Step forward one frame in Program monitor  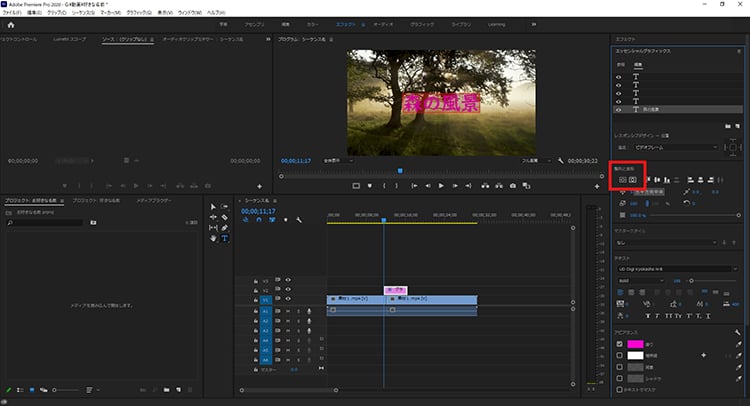point(455,186)
